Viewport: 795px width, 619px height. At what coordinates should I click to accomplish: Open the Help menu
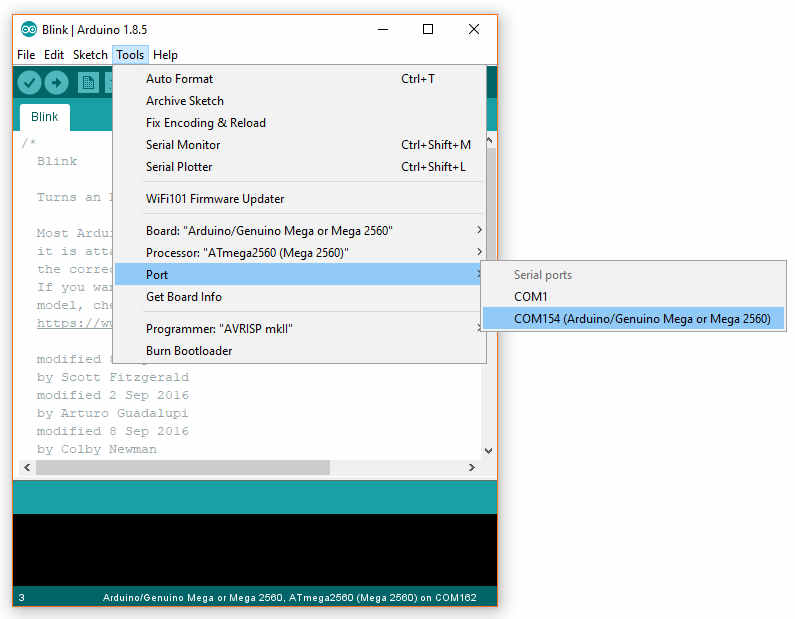165,55
